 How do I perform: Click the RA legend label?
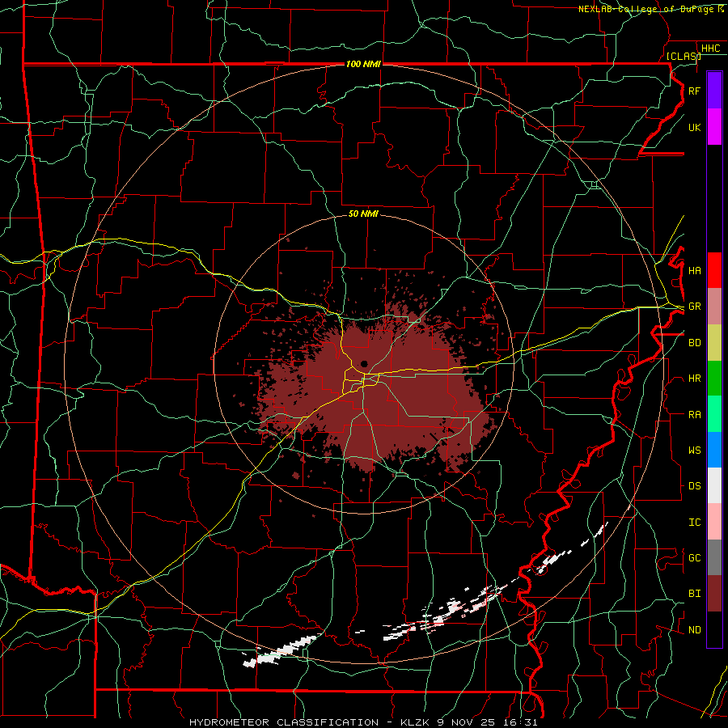point(694,415)
